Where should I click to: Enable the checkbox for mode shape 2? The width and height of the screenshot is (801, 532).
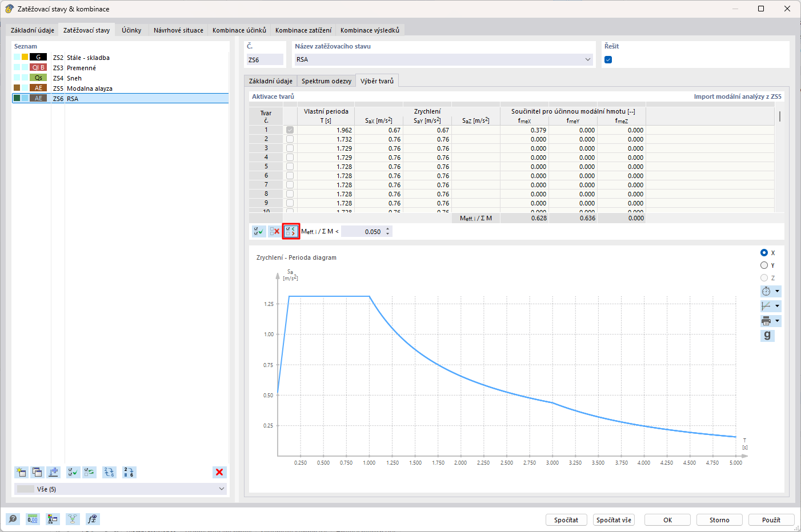[x=290, y=139]
